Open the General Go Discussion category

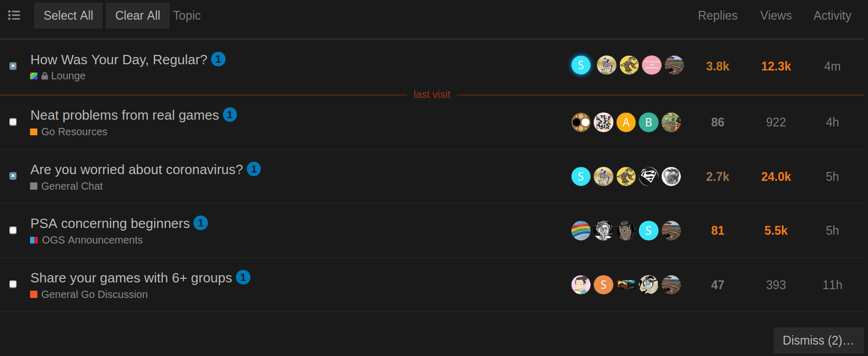click(x=94, y=294)
